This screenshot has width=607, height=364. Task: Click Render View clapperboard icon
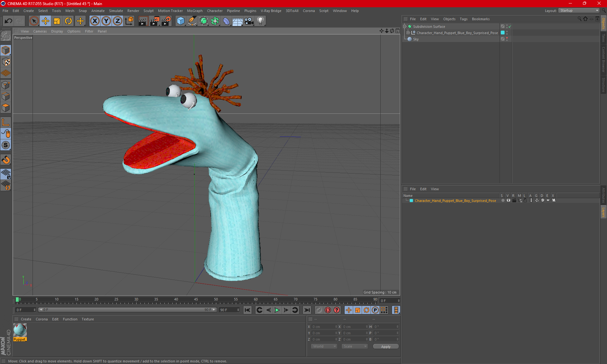pyautogui.click(x=143, y=21)
